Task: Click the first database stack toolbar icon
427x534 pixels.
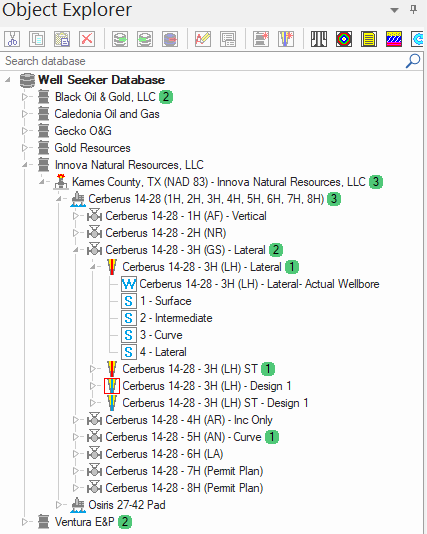Action: 120,39
